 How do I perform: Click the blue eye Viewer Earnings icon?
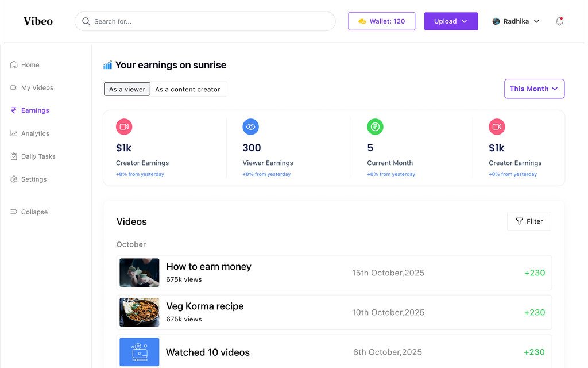pyautogui.click(x=250, y=126)
